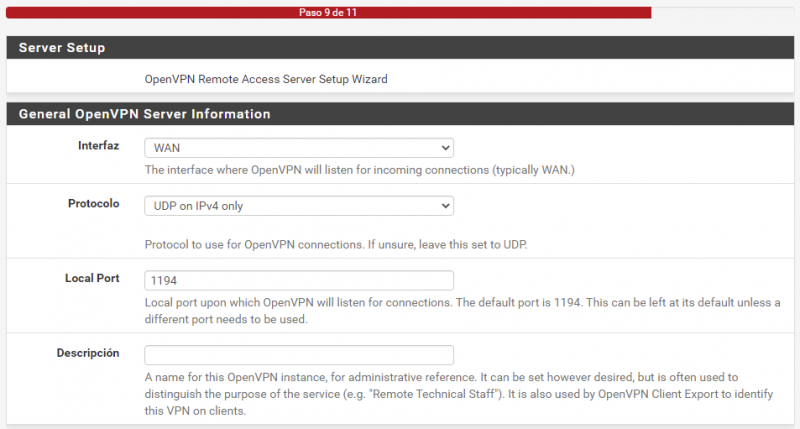800x429 pixels.
Task: Click the Local Port field label
Action: [x=91, y=278]
